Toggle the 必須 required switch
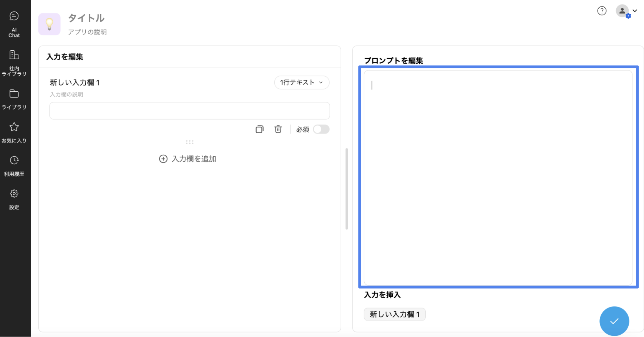 click(321, 129)
